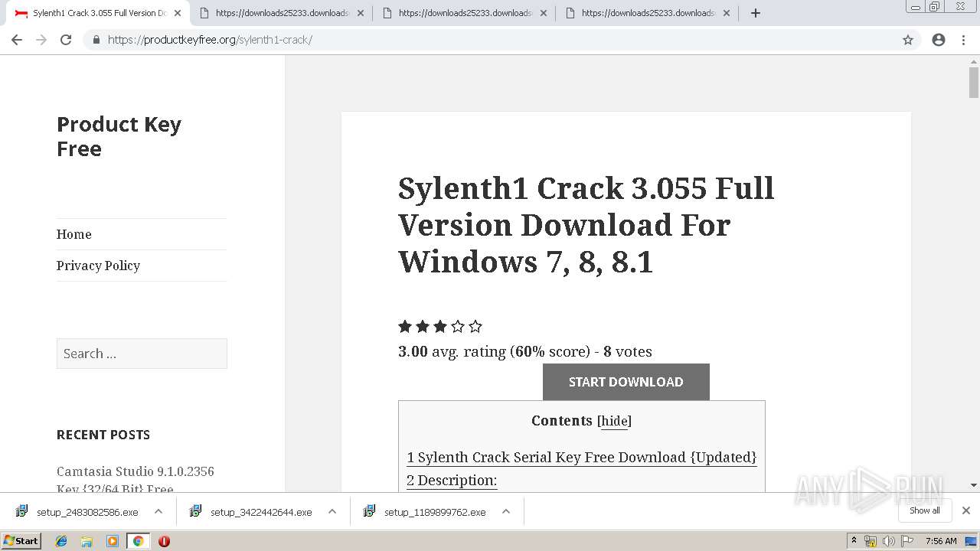
Task: Open the Product Key Free site title
Action: (119, 136)
